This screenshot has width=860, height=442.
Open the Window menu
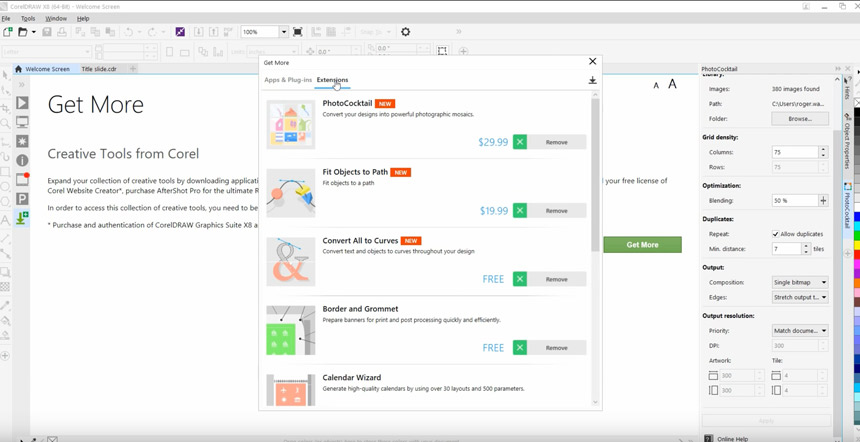[x=56, y=19]
